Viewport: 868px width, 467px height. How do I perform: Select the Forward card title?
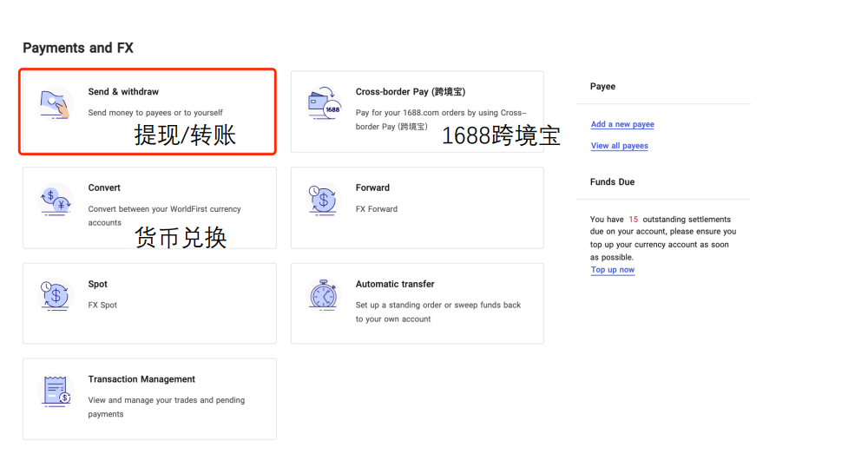pyautogui.click(x=372, y=188)
